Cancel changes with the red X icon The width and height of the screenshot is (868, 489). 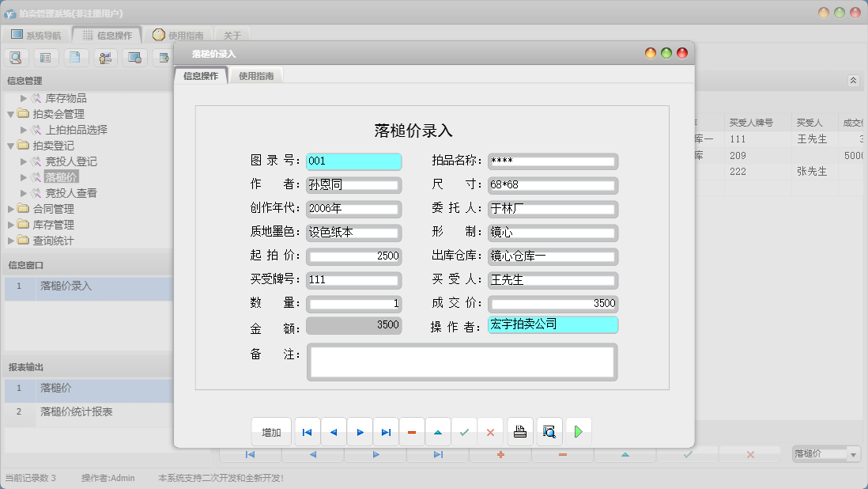click(x=489, y=431)
